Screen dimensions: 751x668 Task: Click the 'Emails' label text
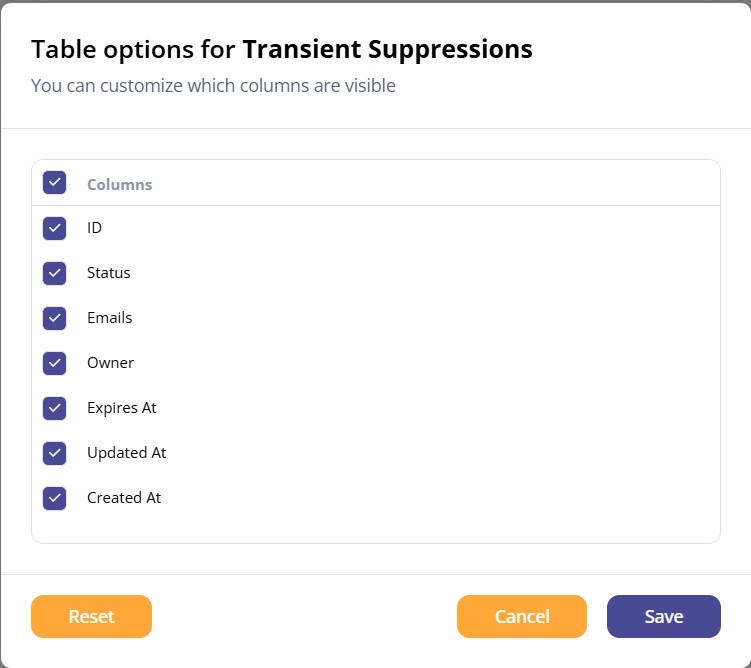click(x=110, y=318)
